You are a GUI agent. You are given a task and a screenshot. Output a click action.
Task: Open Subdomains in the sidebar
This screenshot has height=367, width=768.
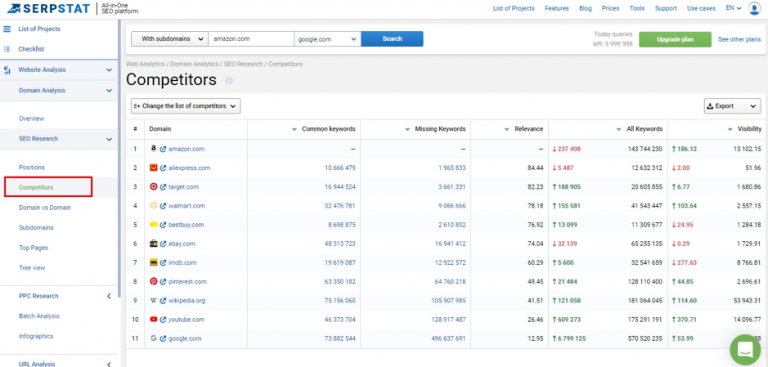36,228
